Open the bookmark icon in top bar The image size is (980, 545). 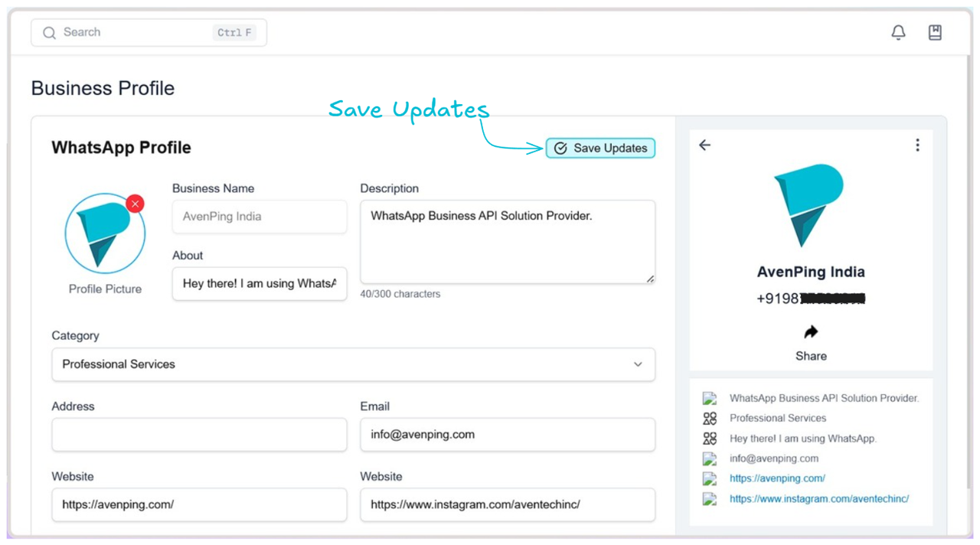[935, 32]
